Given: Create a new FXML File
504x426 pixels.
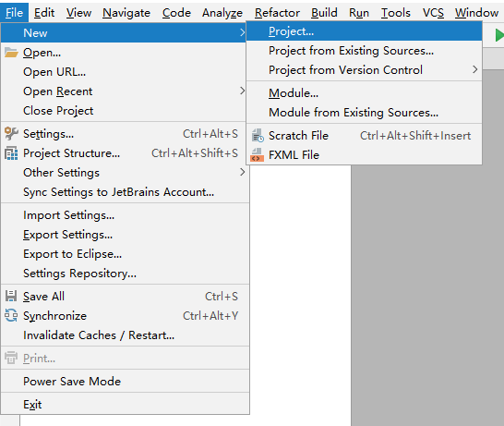Looking at the screenshot, I should (365, 154).
